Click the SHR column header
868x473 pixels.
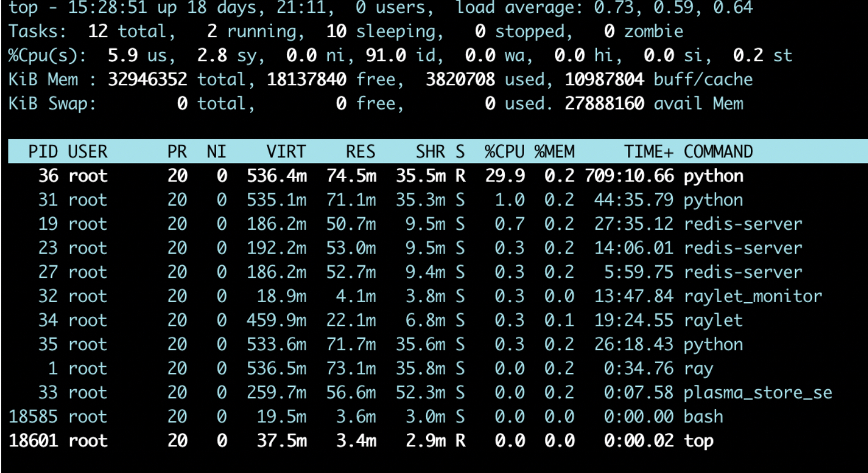(x=431, y=152)
